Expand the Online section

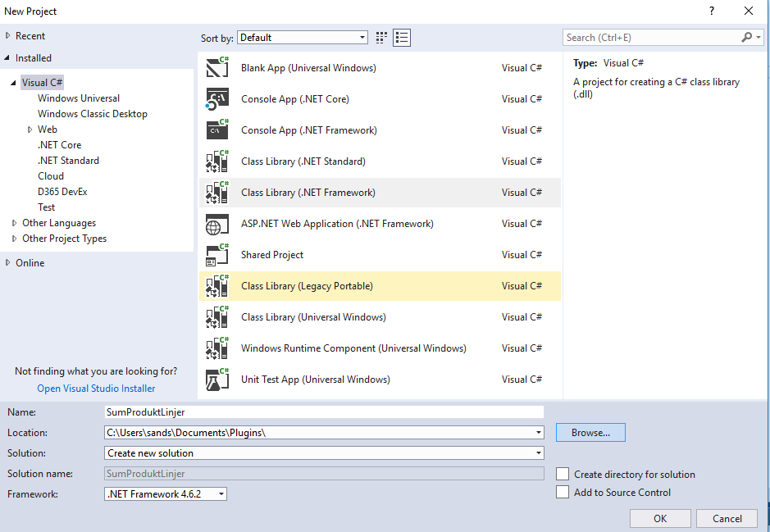7,262
